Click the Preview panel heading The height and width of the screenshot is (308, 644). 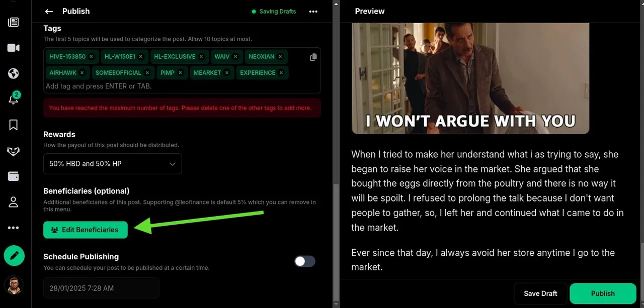370,11
